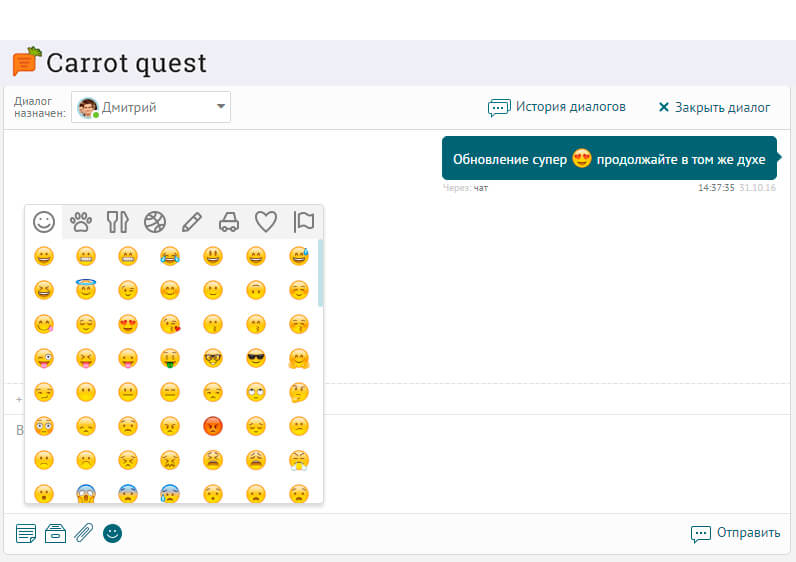Click the emoji picker scrollbar thumb
796x562 pixels.
[x=320, y=272]
